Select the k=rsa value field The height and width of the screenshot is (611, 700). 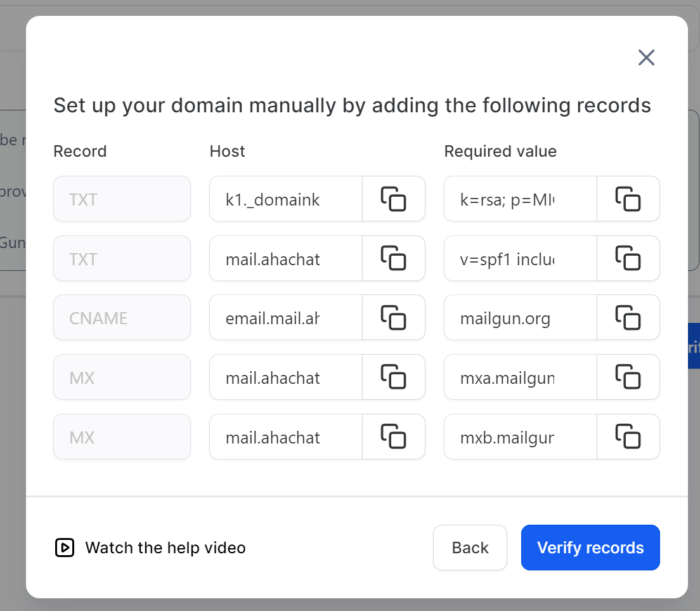coord(521,199)
